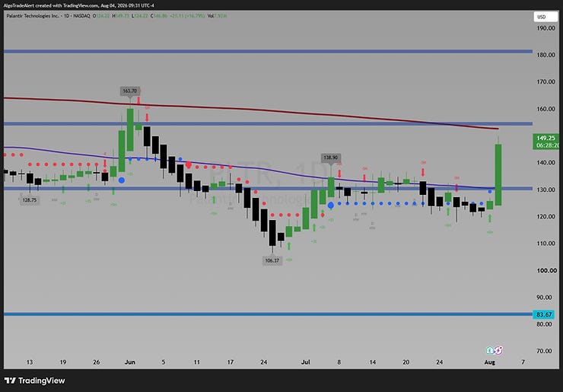Select the dark red moving average line

251,109
